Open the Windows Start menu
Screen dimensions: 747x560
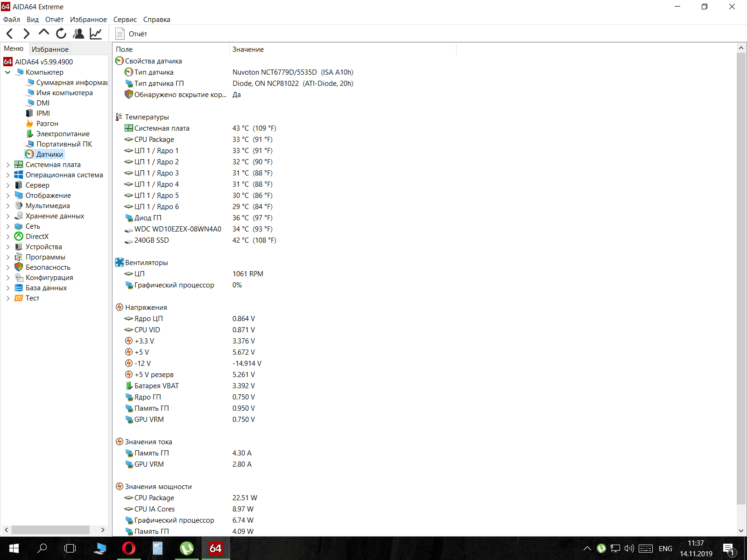tap(14, 548)
